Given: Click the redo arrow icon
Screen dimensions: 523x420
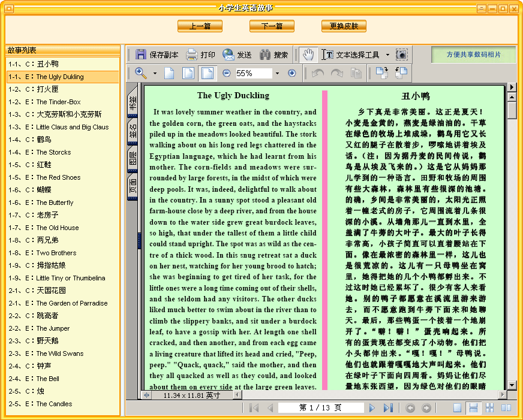Looking at the screenshot, I should pos(337,73).
